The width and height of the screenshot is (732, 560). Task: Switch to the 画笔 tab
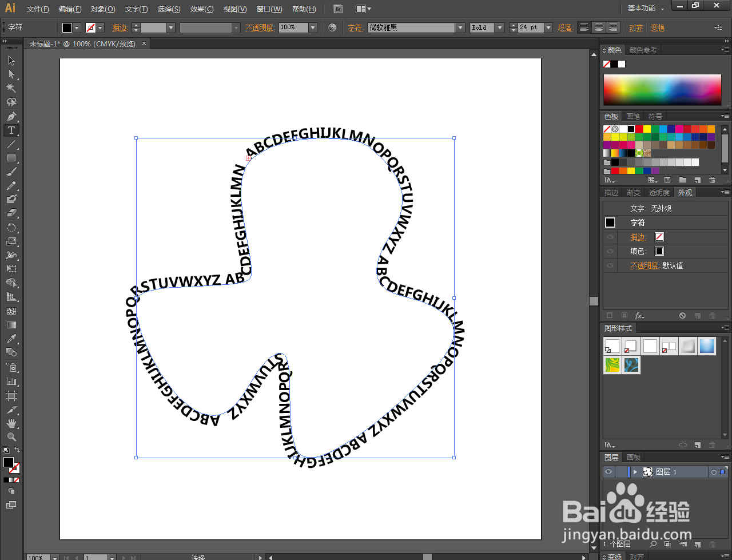[x=633, y=117]
